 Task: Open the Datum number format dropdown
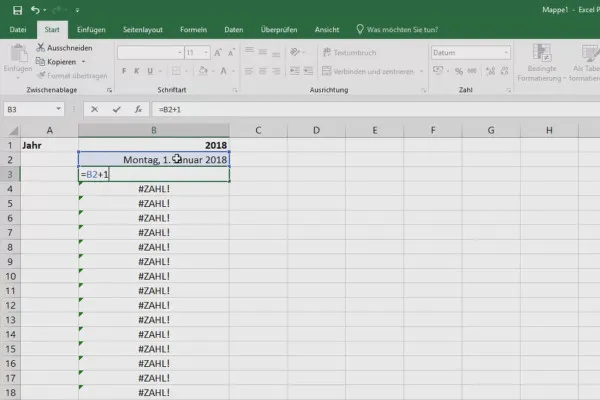click(x=506, y=52)
